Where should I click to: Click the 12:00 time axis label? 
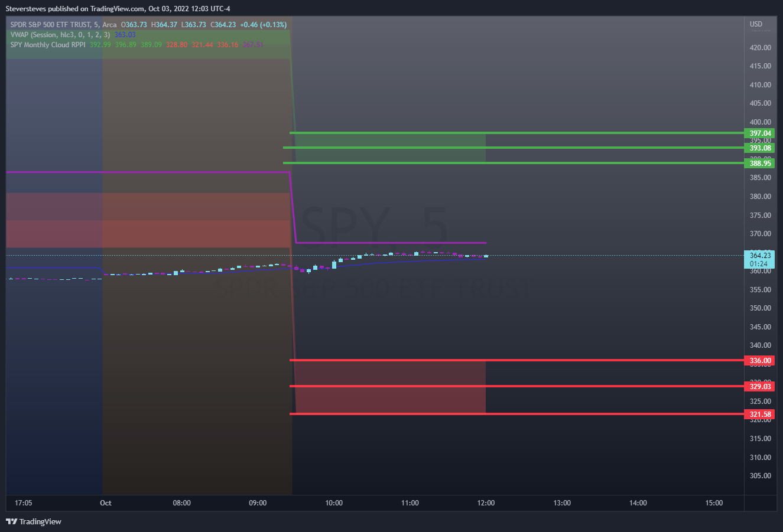[x=486, y=503]
